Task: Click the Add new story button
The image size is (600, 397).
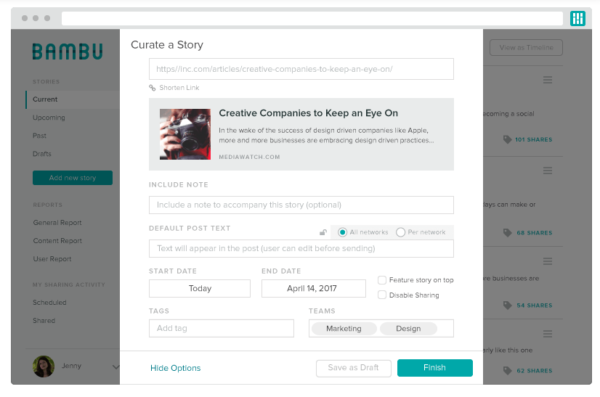Action: [72, 178]
